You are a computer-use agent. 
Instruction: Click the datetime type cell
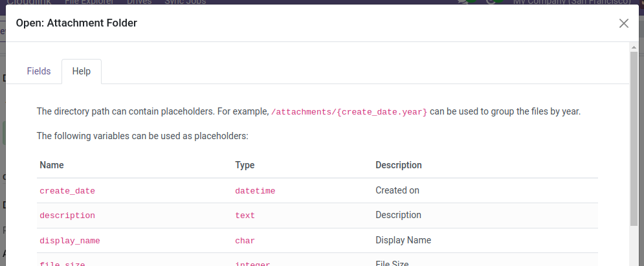[255, 191]
